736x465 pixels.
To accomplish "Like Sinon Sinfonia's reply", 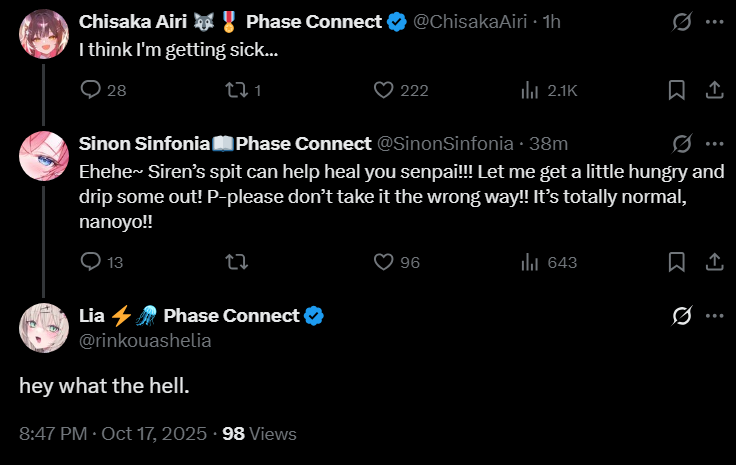I will (x=384, y=262).
